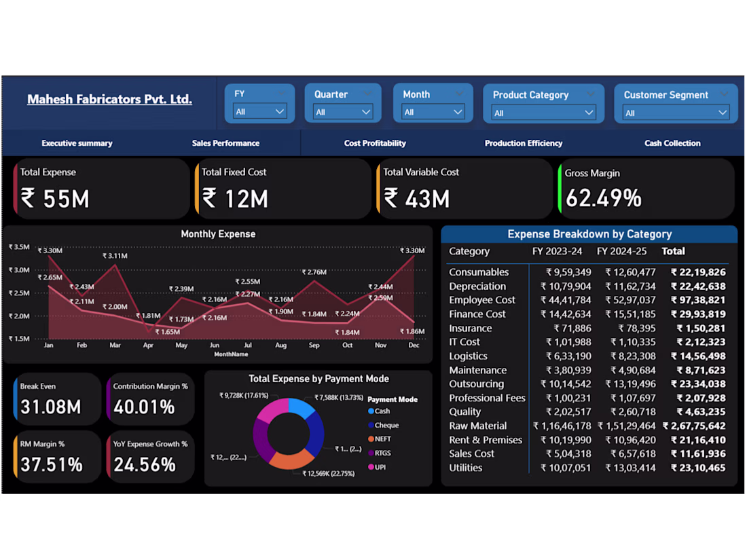
Task: Select the Total Expense ₹55M card
Action: coord(101,189)
